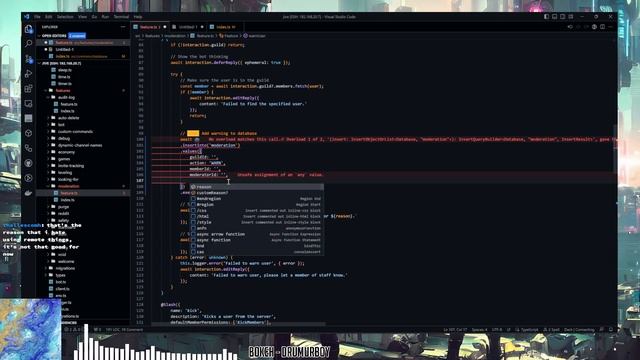
Task: Open the Run and Debug view
Action: pyautogui.click(x=28, y=74)
